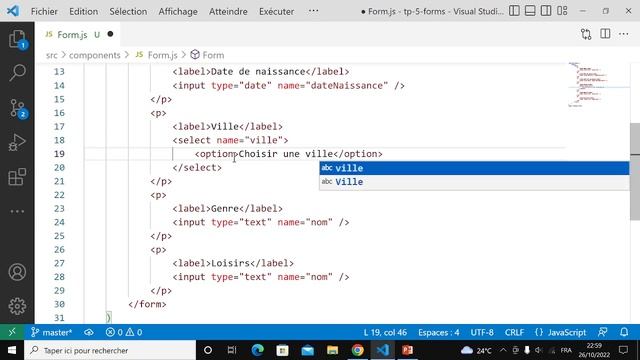This screenshot has width=640, height=360.
Task: Open File Explorer from taskbar
Action: [x=332, y=350]
